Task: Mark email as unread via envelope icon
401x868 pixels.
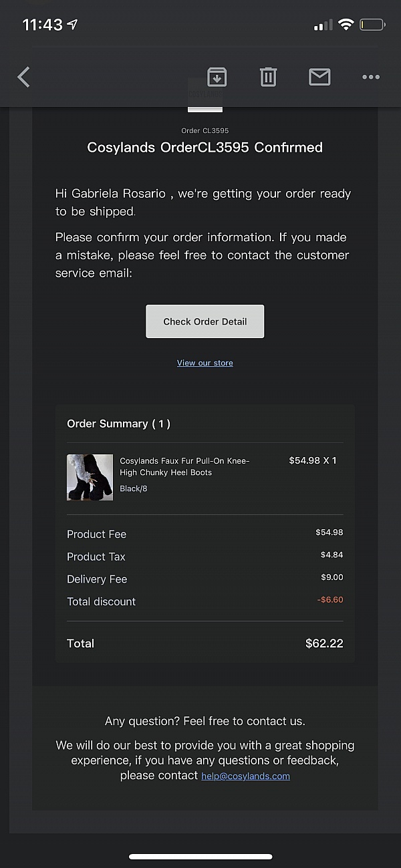Action: (x=319, y=78)
